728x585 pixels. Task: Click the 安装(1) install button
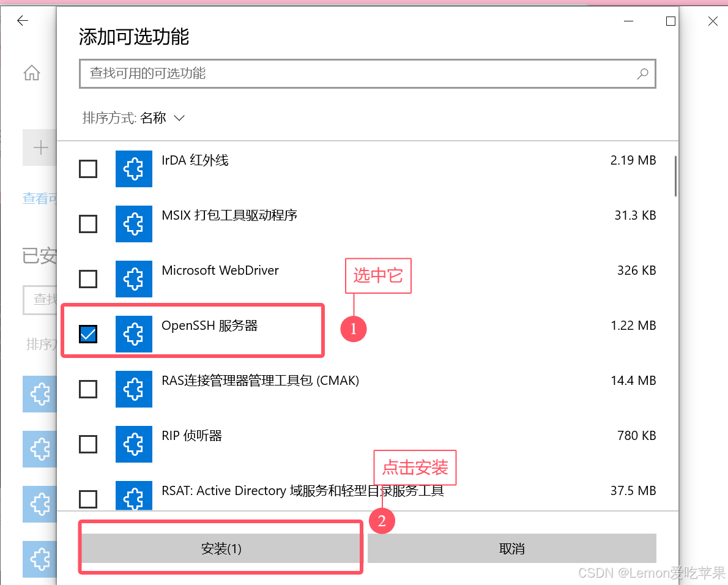(x=221, y=548)
